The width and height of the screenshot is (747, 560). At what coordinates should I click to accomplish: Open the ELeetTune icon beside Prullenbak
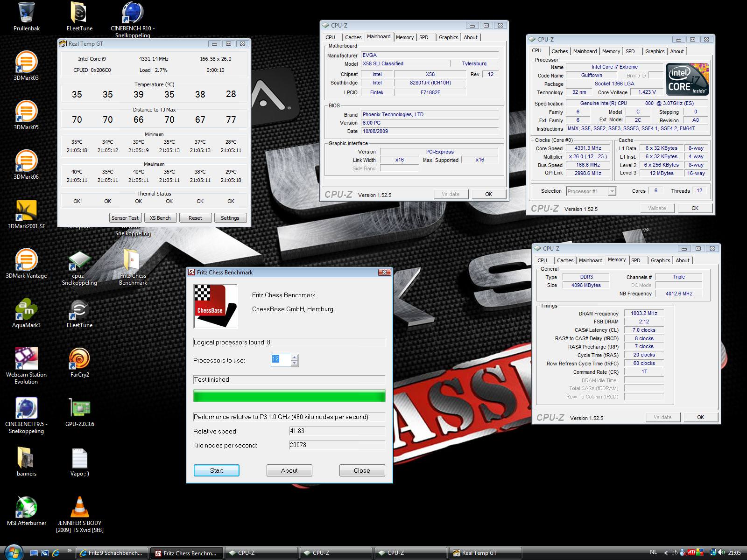pos(79,13)
